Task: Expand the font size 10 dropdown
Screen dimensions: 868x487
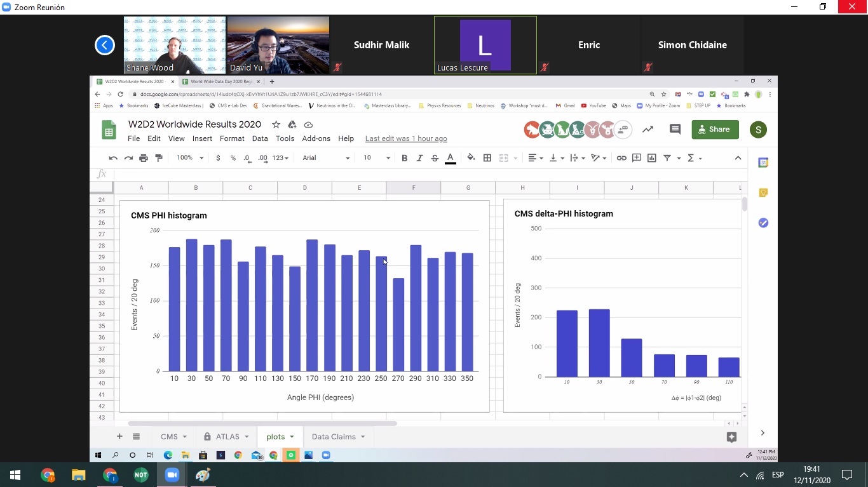Action: click(x=376, y=158)
